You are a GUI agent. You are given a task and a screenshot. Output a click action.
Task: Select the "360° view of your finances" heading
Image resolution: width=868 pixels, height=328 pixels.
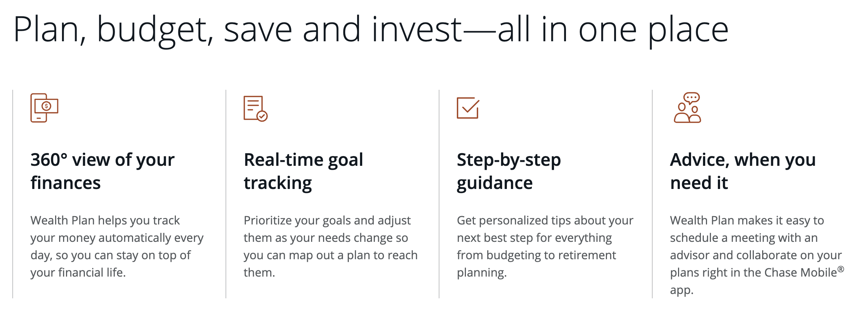[x=102, y=171]
